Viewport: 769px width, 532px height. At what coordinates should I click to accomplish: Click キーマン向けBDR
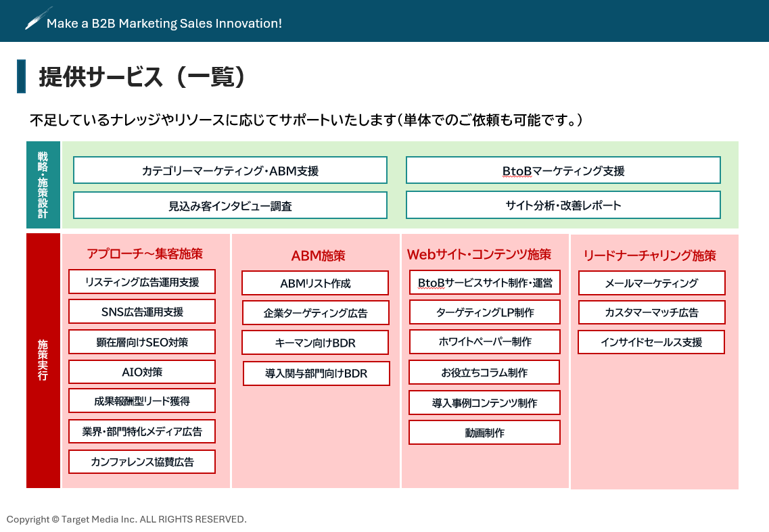coord(316,343)
